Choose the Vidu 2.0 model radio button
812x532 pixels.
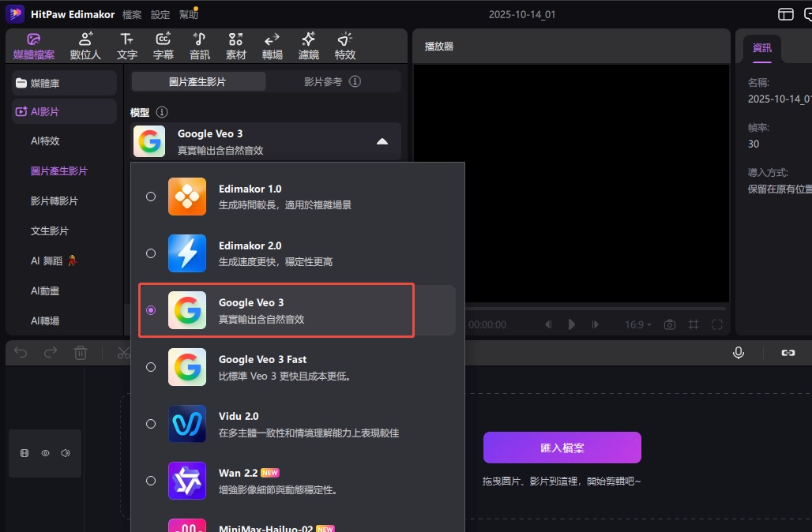[151, 424]
